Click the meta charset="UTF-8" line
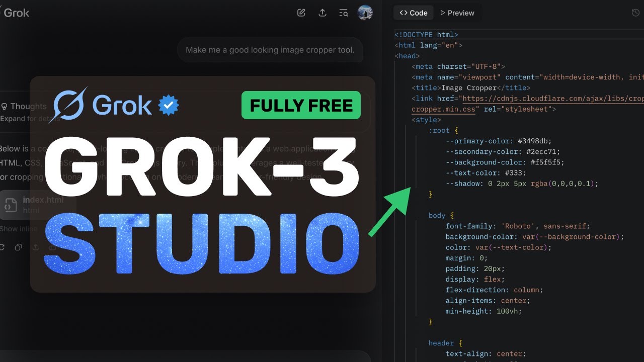Viewport: 644px width, 362px height. pos(458,66)
